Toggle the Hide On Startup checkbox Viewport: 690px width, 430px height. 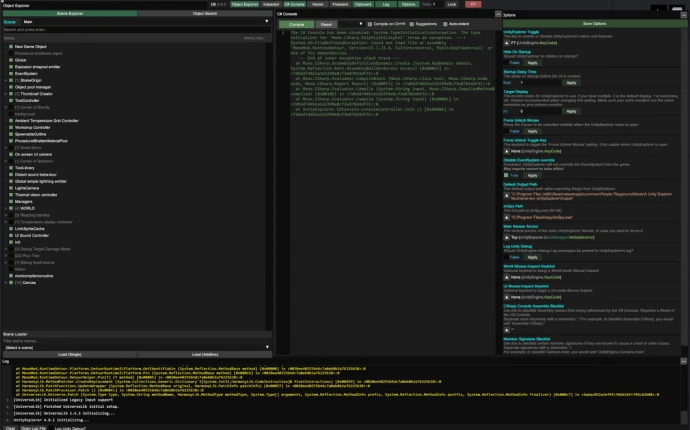pyautogui.click(x=506, y=63)
